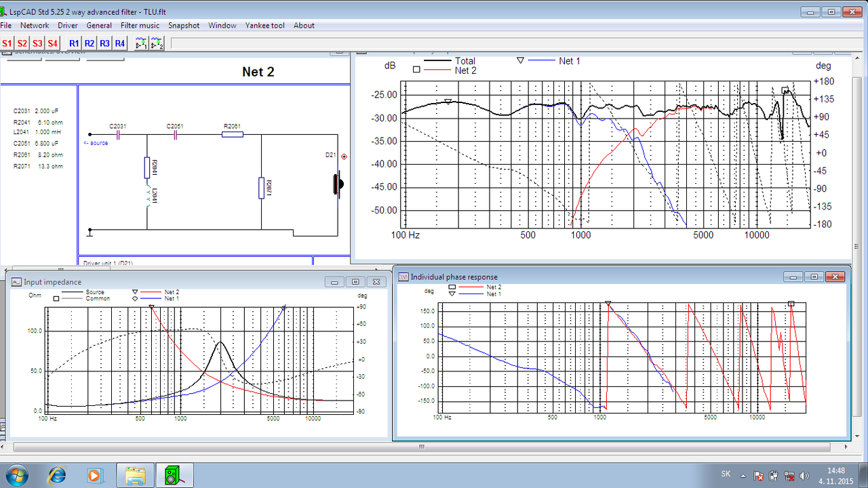Click the S4 snapshot store button
868x488 pixels.
pyautogui.click(x=53, y=43)
